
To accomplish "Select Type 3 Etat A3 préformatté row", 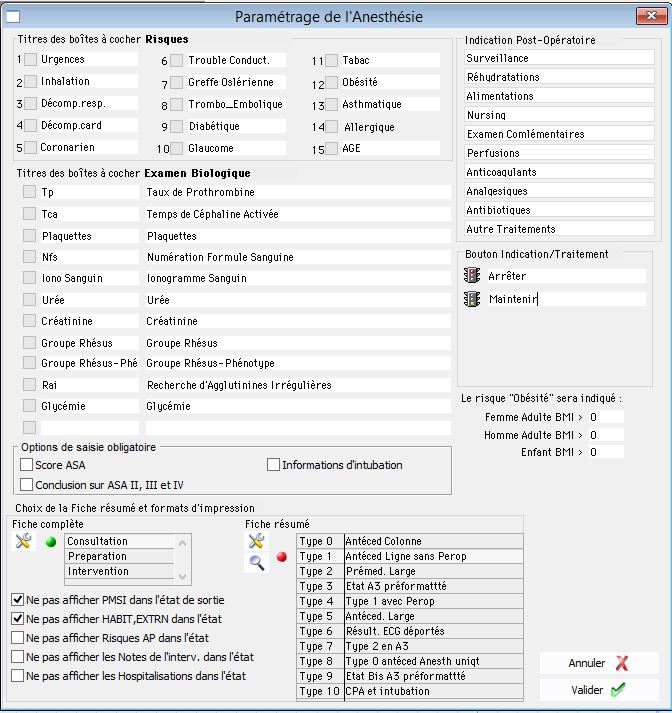I will click(x=410, y=586).
